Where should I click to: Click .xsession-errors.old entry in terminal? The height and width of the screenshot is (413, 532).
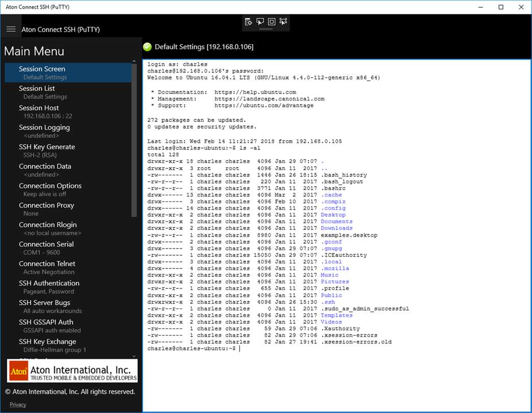pyautogui.click(x=356, y=342)
